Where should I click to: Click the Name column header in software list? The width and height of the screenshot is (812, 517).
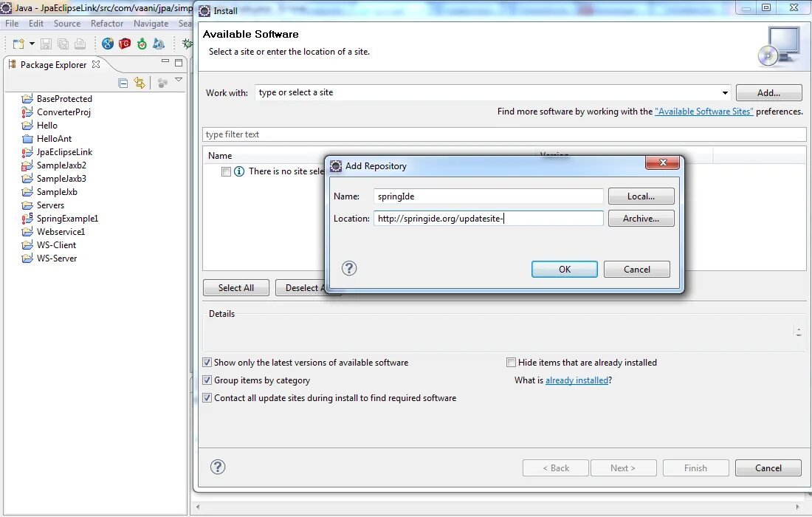[x=220, y=155]
